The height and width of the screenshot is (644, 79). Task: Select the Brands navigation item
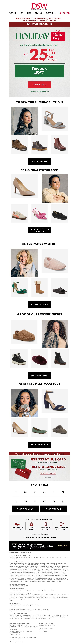[38, 13]
